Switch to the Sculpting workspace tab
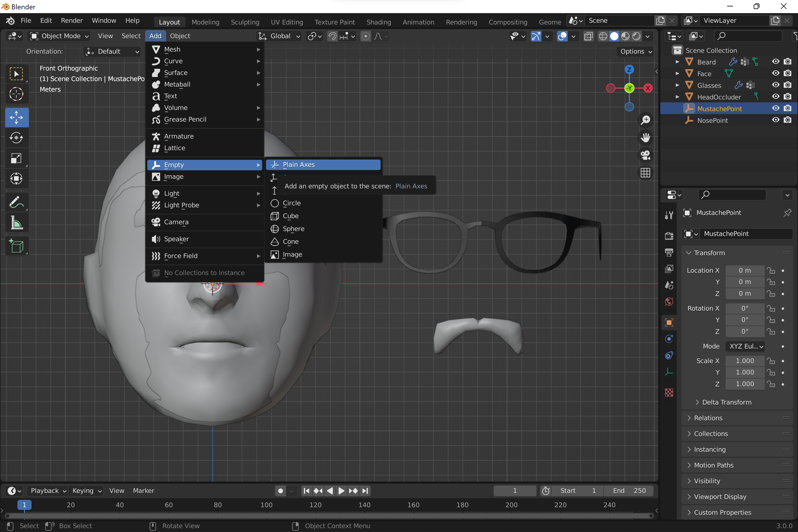 (x=245, y=22)
